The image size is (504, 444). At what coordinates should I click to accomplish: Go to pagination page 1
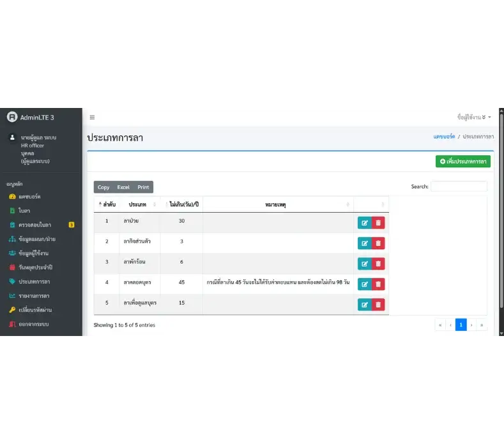[x=461, y=325]
